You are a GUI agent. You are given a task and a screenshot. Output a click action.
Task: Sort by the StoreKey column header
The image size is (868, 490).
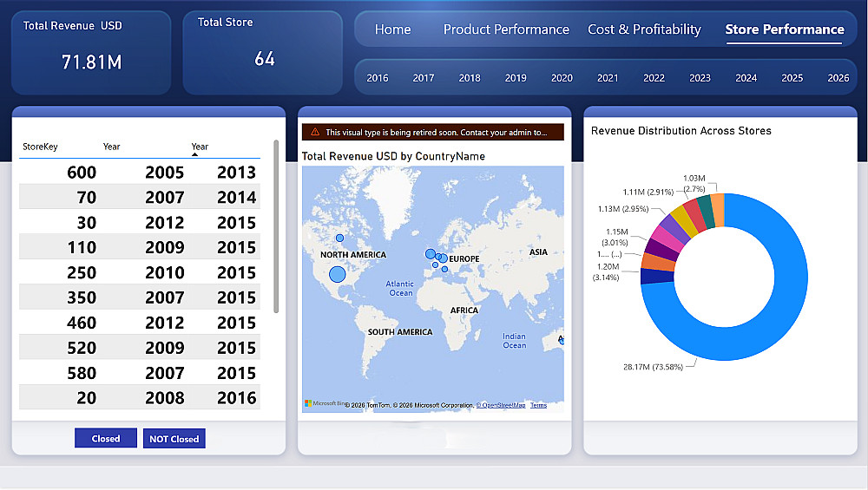click(40, 147)
